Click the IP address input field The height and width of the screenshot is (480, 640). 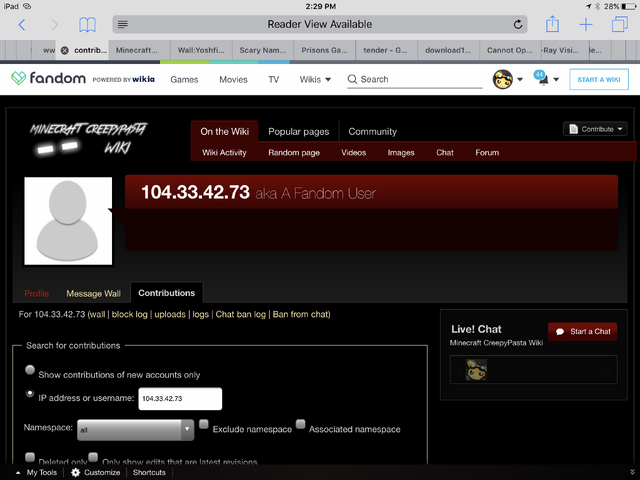[180, 399]
